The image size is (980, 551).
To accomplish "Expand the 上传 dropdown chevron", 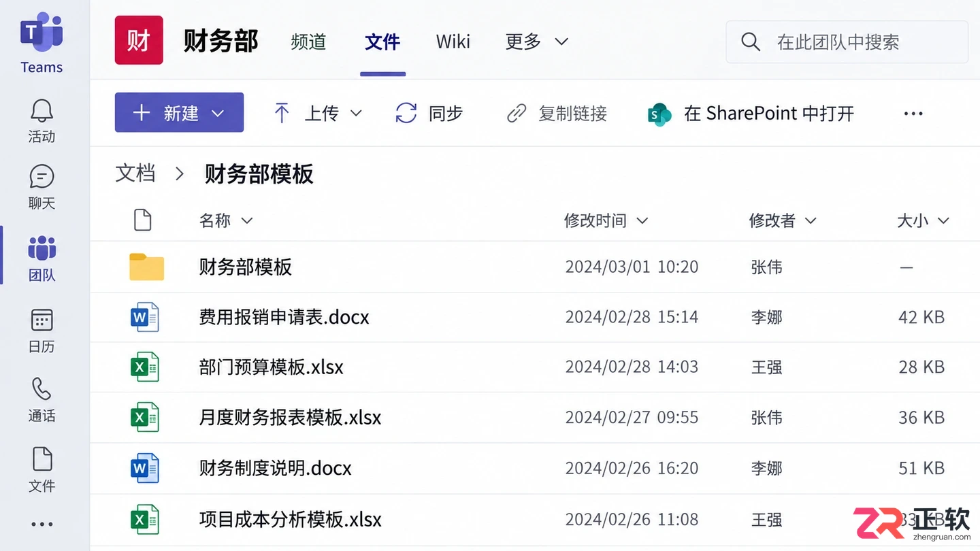I will 356,114.
